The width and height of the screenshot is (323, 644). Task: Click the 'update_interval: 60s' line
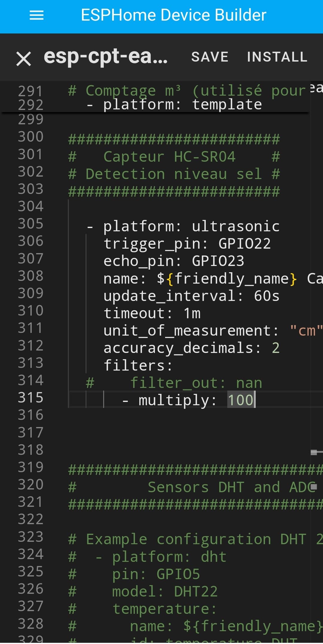(x=191, y=296)
